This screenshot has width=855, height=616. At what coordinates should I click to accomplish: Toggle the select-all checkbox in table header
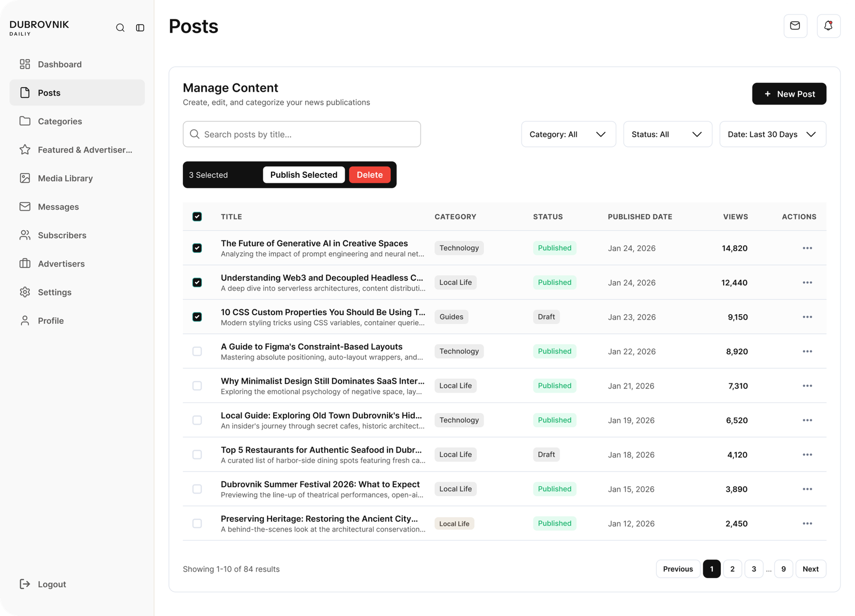click(x=197, y=216)
